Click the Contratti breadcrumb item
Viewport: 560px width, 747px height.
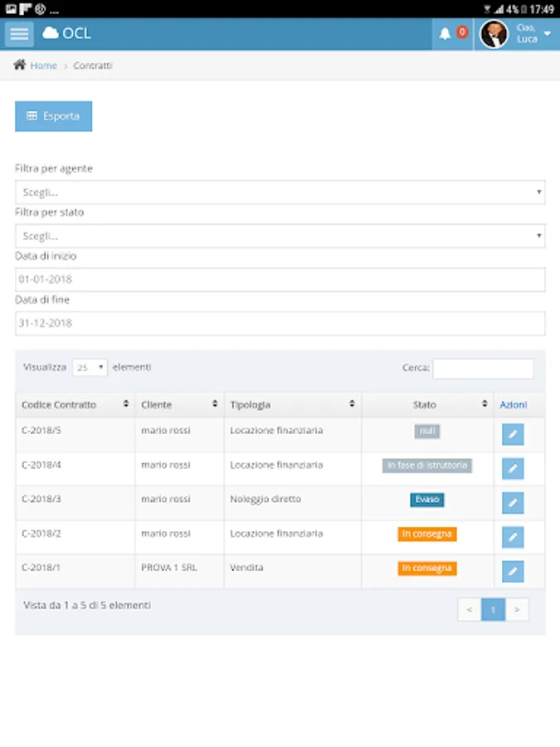93,66
